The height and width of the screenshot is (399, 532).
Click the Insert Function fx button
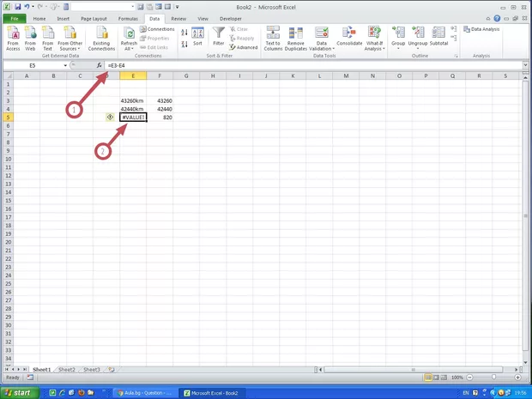pos(99,65)
